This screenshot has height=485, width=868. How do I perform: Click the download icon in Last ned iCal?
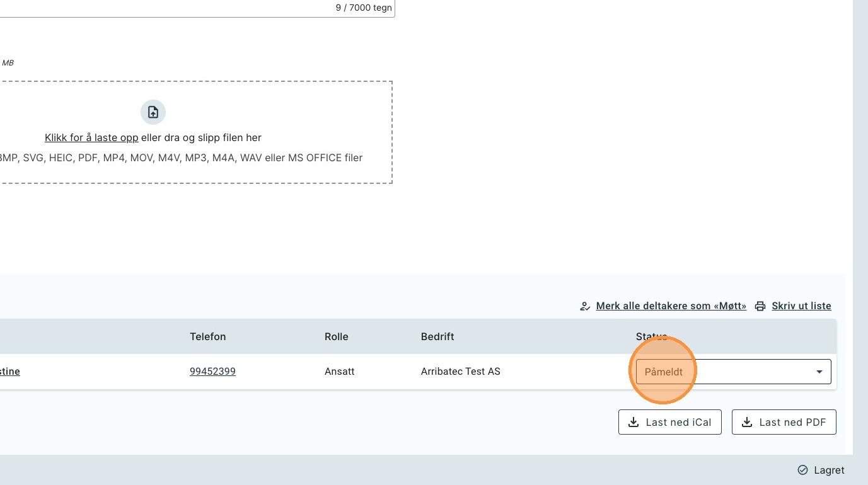pyautogui.click(x=633, y=422)
